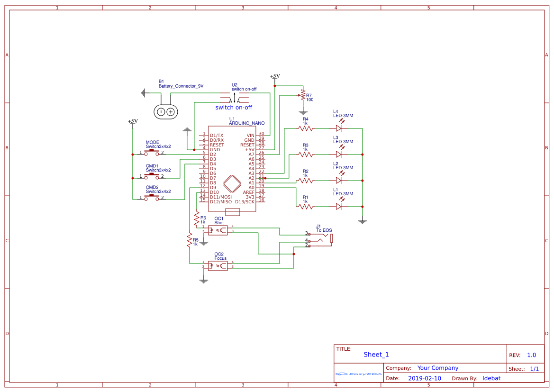554x392 pixels.
Task: Select the OC1 Shot optocoupler
Action: [218, 230]
